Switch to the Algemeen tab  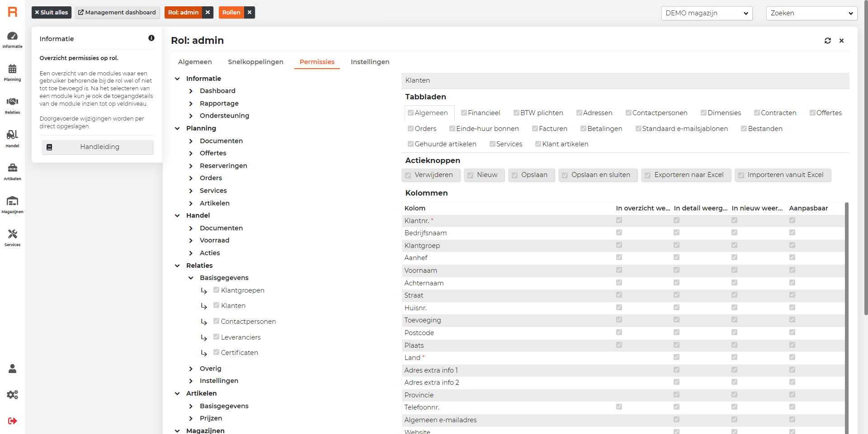(x=195, y=62)
